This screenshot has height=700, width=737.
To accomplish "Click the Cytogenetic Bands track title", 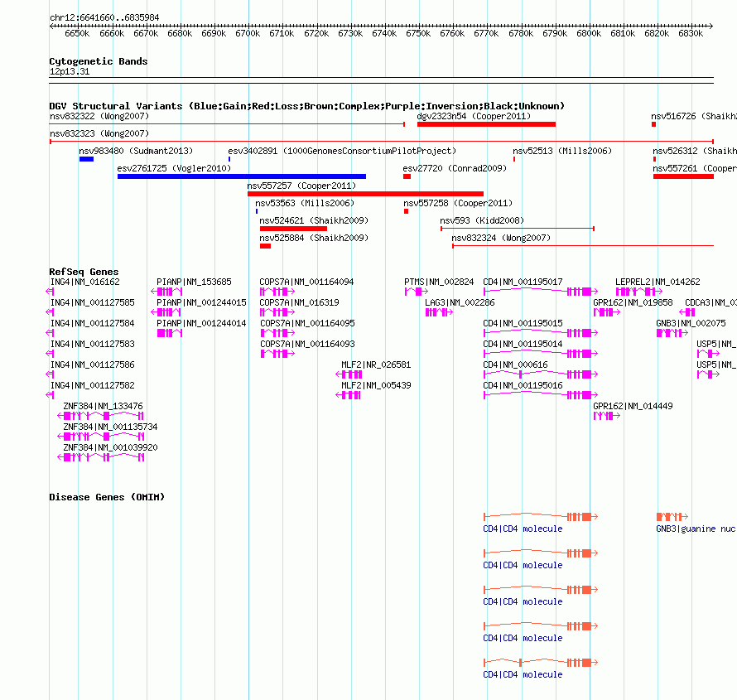I will click(x=99, y=61).
